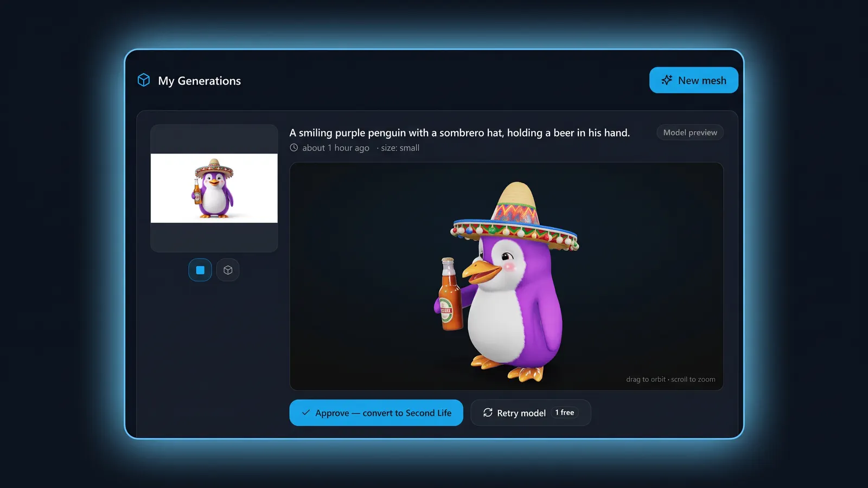This screenshot has width=868, height=488.
Task: Click Approve — convert to Second Life
Action: pyautogui.click(x=376, y=413)
